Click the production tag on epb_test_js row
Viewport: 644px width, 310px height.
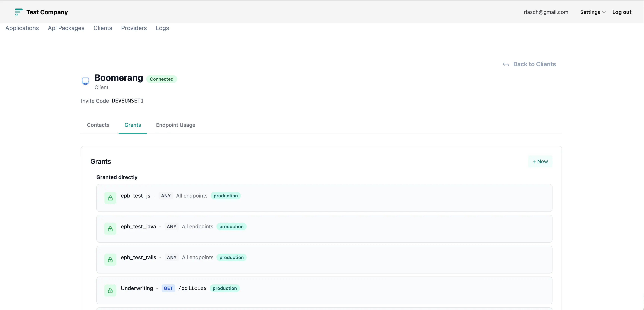tap(226, 196)
